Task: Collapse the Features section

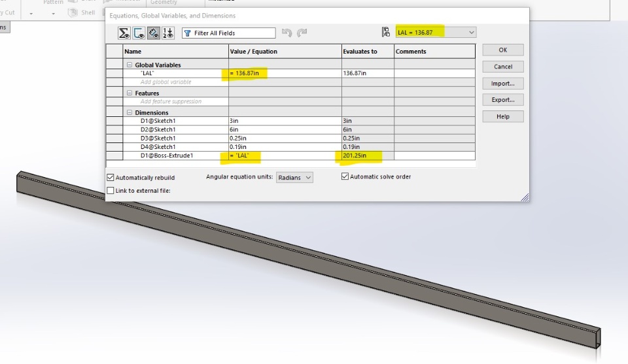Action: pyautogui.click(x=130, y=93)
